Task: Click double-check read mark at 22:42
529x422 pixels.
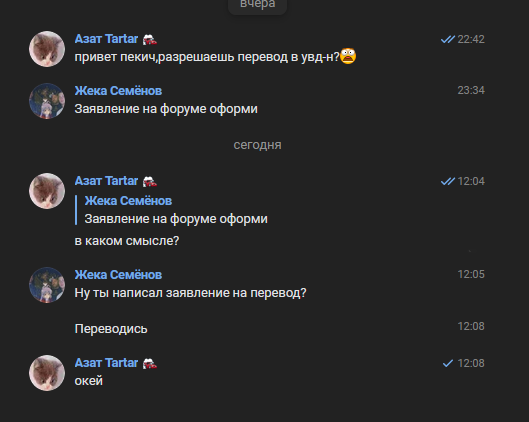Action: point(448,39)
